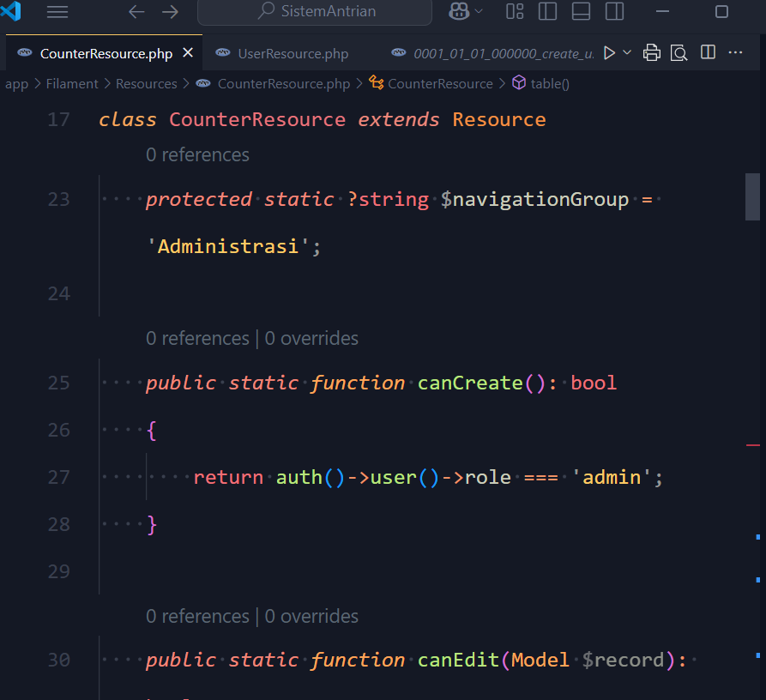
Task: Click the printer icon in editor toolbar
Action: pos(652,53)
